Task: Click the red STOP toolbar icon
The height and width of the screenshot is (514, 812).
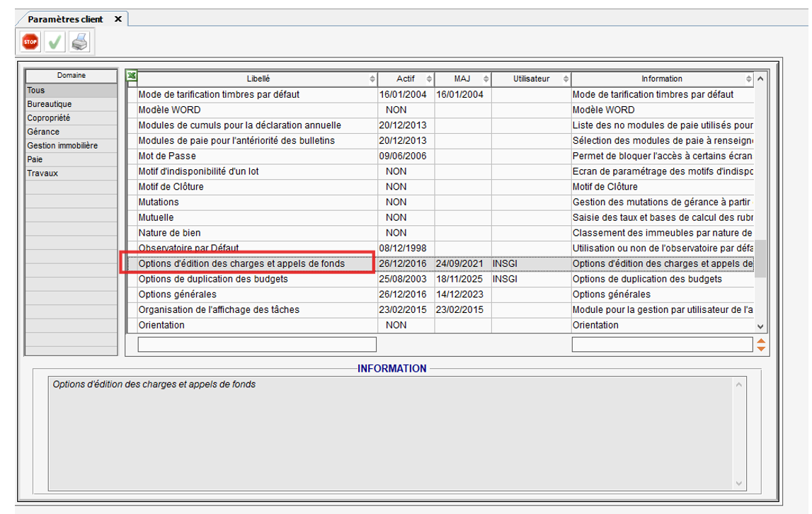Action: point(30,42)
